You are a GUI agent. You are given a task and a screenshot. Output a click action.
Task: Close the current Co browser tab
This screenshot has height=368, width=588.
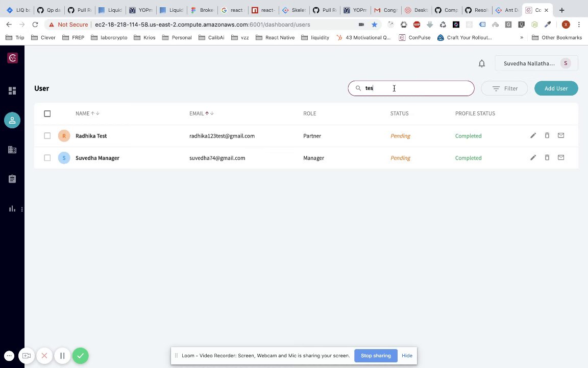[546, 10]
